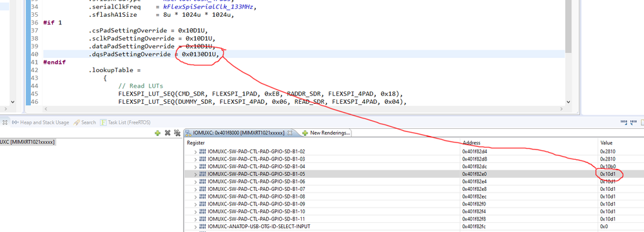Screen dimensions: 644x232
Task: Click address cell 0x401f82d8
Action: point(475,159)
